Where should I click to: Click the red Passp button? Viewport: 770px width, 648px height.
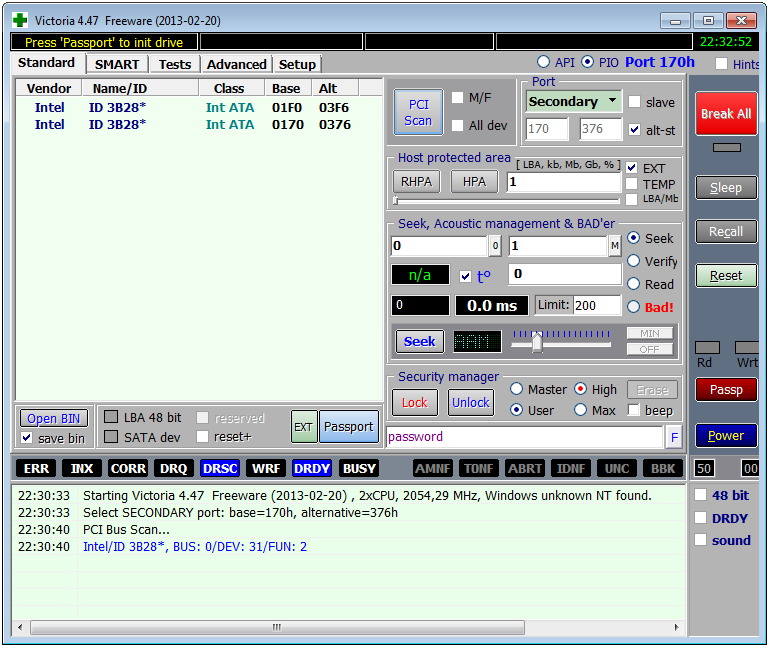(726, 390)
